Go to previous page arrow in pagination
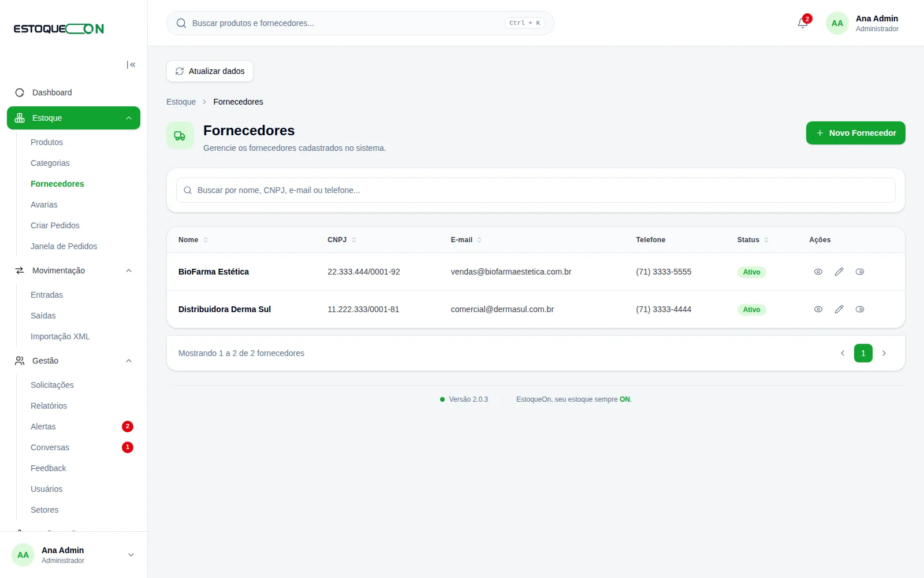Viewport: 924px width, 578px height. coord(843,353)
